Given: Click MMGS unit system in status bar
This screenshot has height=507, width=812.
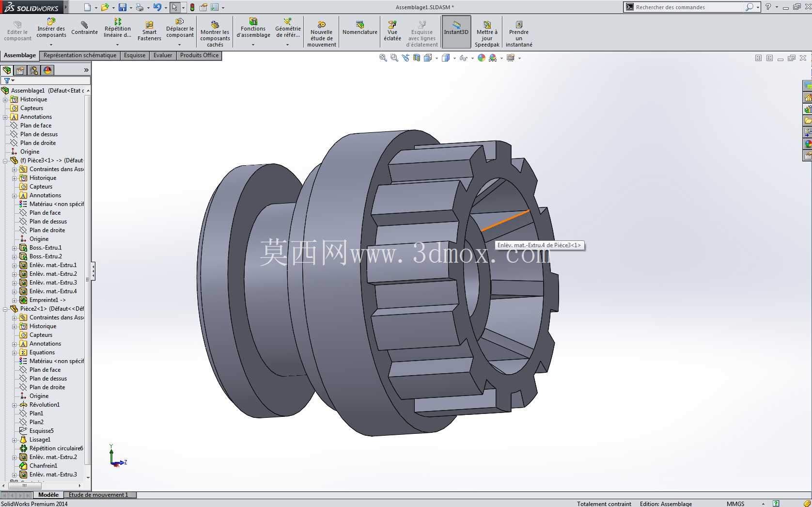Looking at the screenshot, I should (x=735, y=504).
